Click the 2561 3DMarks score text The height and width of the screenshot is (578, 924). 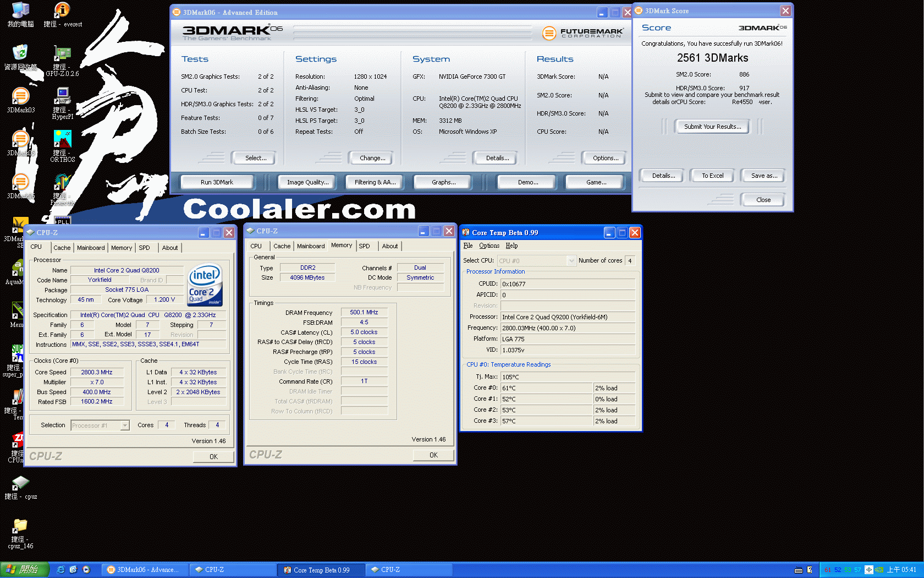tap(712, 58)
